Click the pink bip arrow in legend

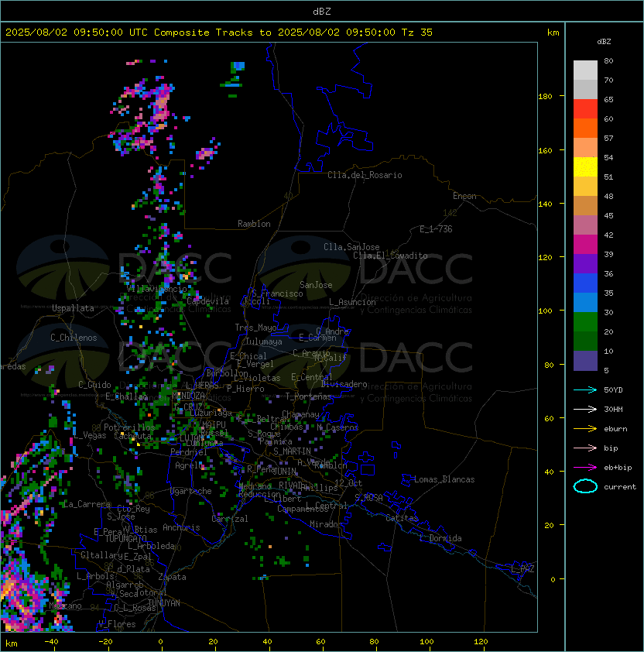(x=585, y=448)
